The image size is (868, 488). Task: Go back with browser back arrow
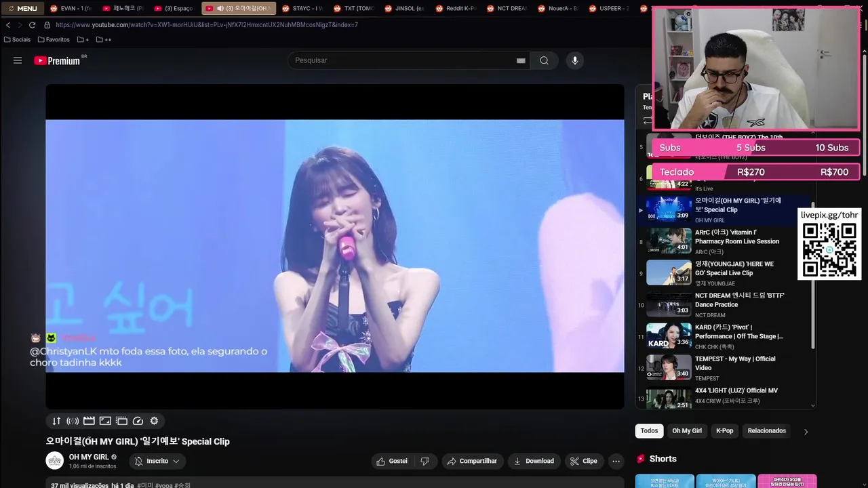8,25
